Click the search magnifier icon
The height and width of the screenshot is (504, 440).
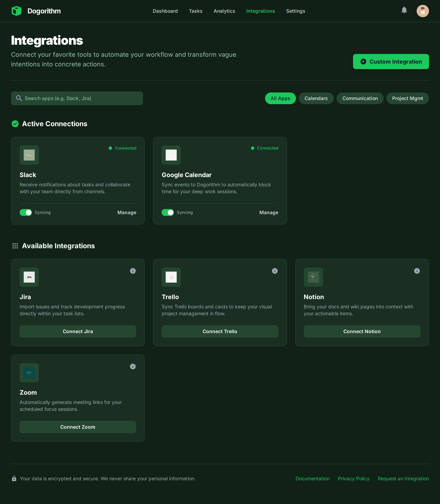click(x=19, y=98)
